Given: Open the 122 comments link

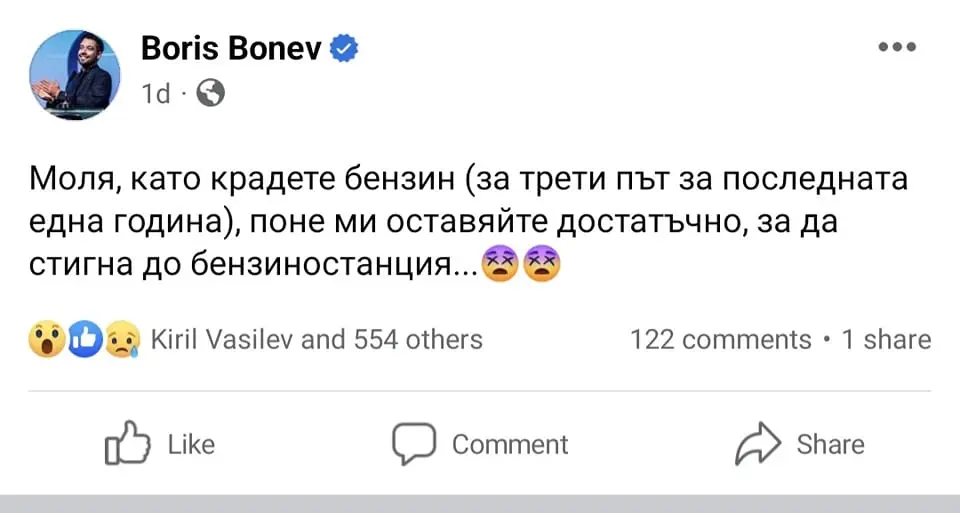Looking at the screenshot, I should pyautogui.click(x=720, y=340).
